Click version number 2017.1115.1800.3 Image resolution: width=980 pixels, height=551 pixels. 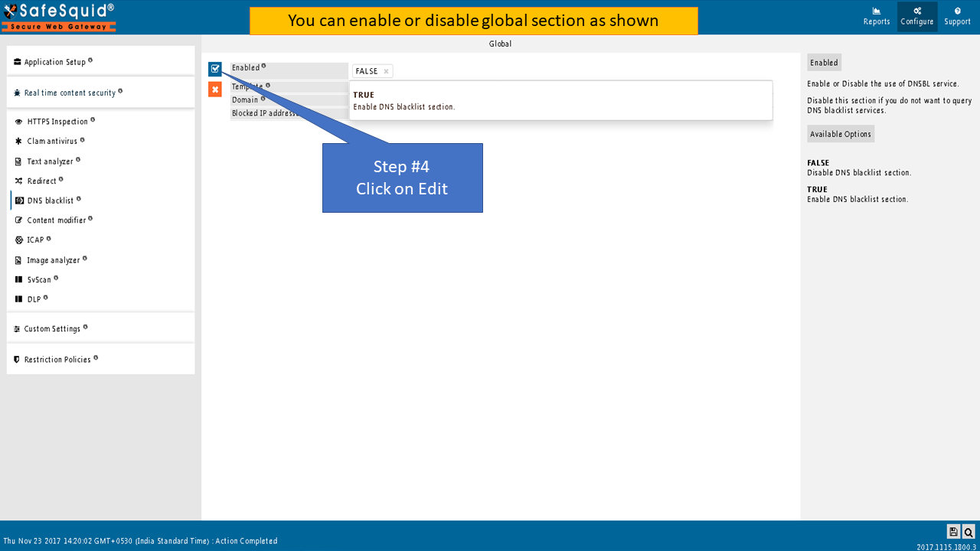click(x=946, y=546)
